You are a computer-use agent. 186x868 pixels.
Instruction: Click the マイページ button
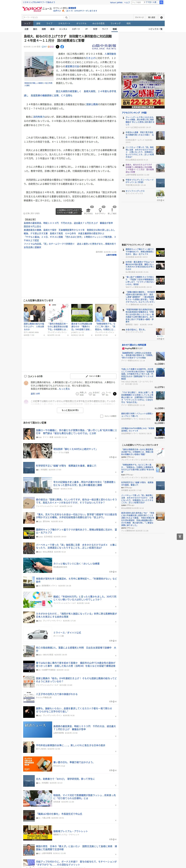(139, 18)
